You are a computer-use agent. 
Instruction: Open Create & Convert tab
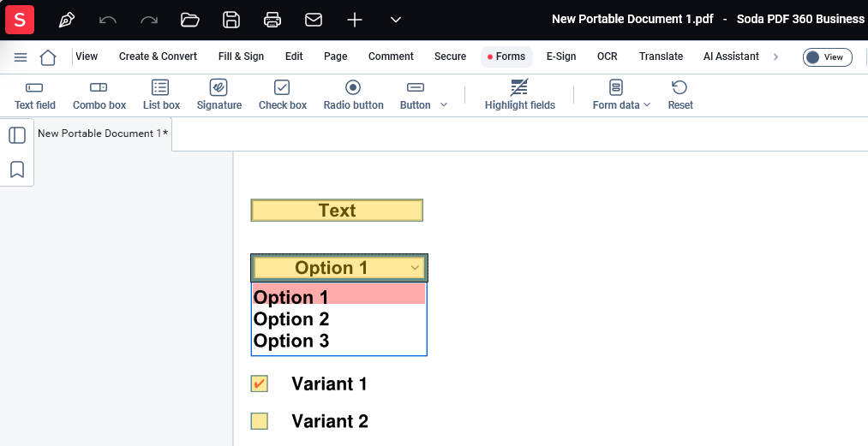pyautogui.click(x=158, y=56)
